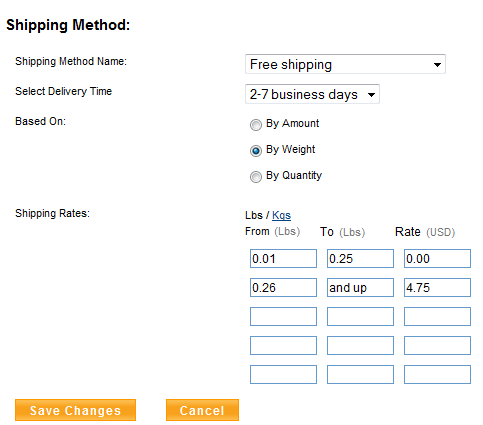
Task: Click the Cancel button
Action: pyautogui.click(x=202, y=410)
